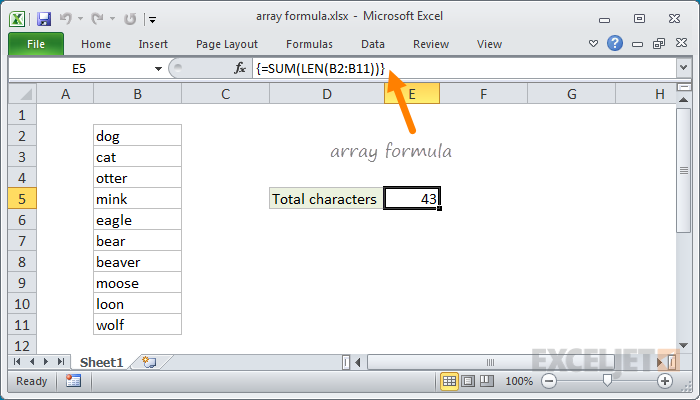Open the Review ribbon tab
The image size is (700, 400).
click(x=431, y=44)
